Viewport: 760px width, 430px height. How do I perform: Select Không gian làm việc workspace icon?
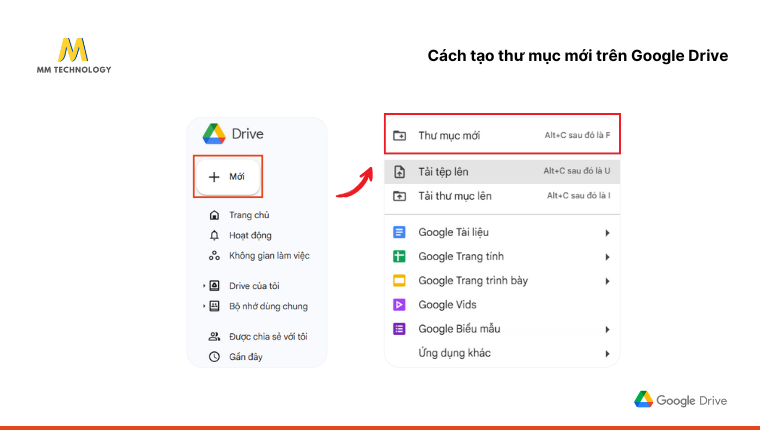214,255
